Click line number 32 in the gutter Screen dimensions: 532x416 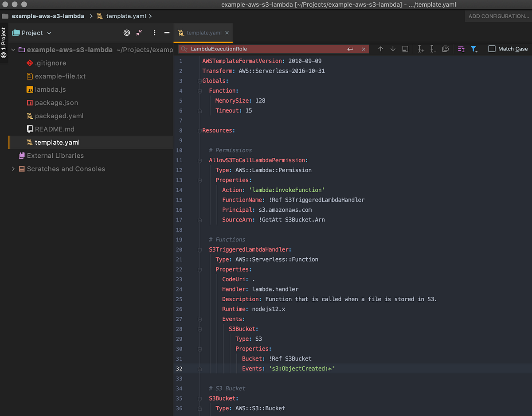(179, 369)
